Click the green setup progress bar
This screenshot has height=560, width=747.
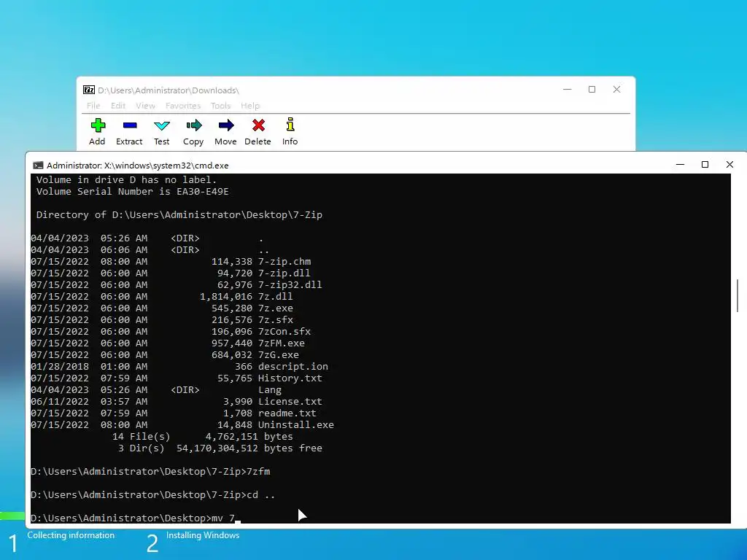tap(12, 516)
